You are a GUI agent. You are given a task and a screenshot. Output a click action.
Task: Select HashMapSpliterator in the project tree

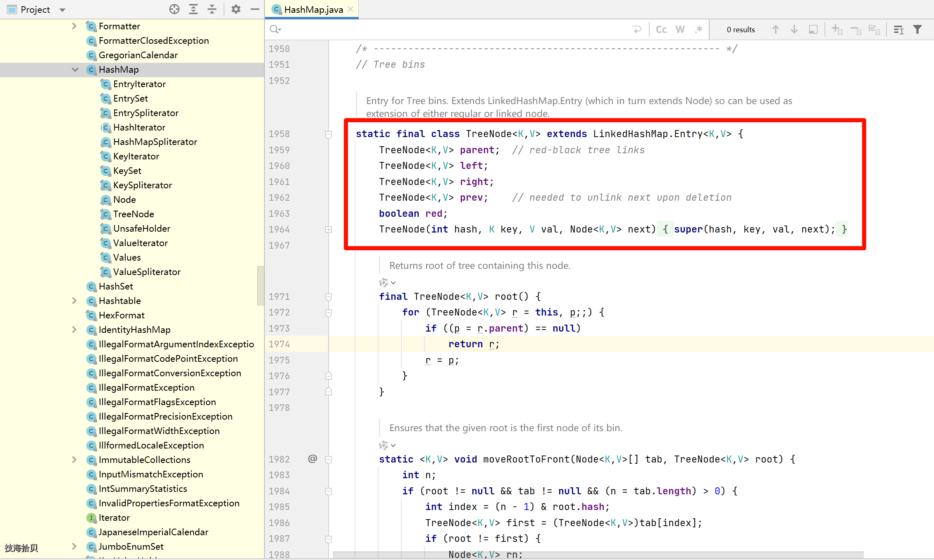click(x=155, y=142)
